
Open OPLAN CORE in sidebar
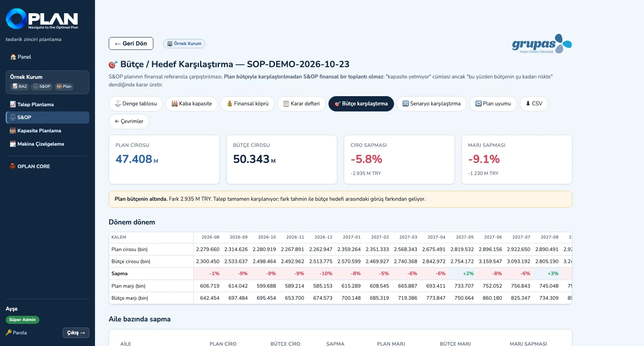click(47, 166)
